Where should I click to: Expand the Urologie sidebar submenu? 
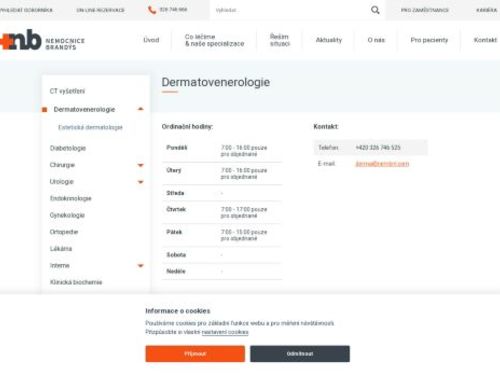pyautogui.click(x=140, y=182)
